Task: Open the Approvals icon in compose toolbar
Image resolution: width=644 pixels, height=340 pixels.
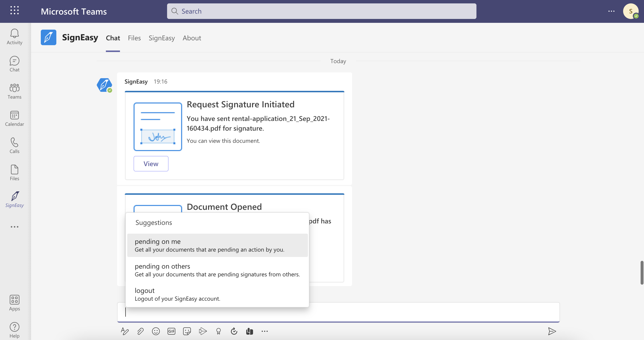Action: [234, 331]
